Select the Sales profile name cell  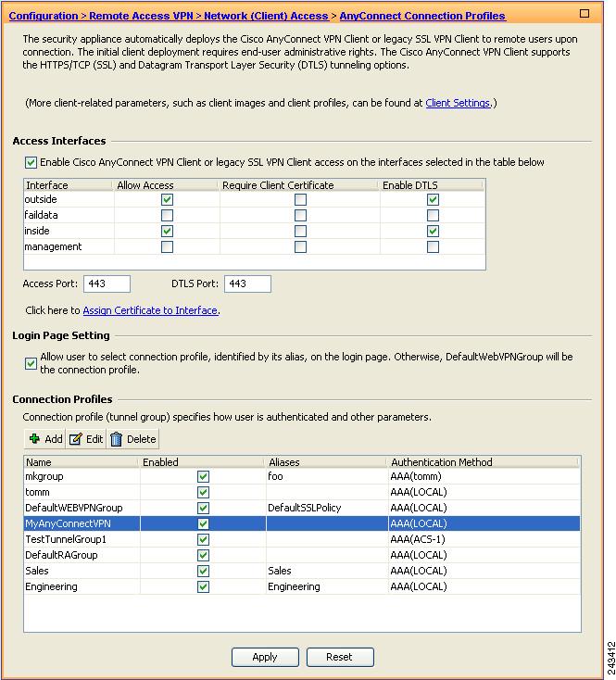click(82, 571)
